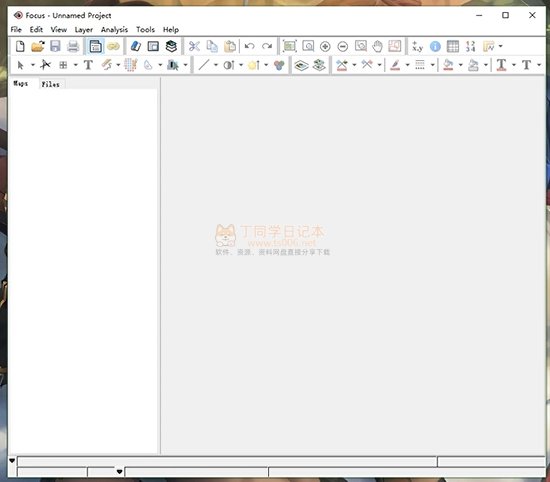
Task: Switch to the Files tab
Action: 51,84
